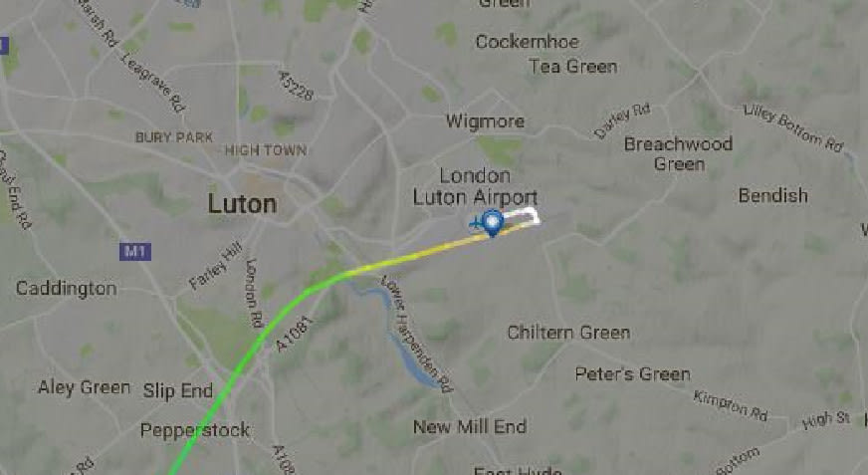868x475 pixels.
Task: Select the Caddington place label
Action: pyautogui.click(x=67, y=289)
